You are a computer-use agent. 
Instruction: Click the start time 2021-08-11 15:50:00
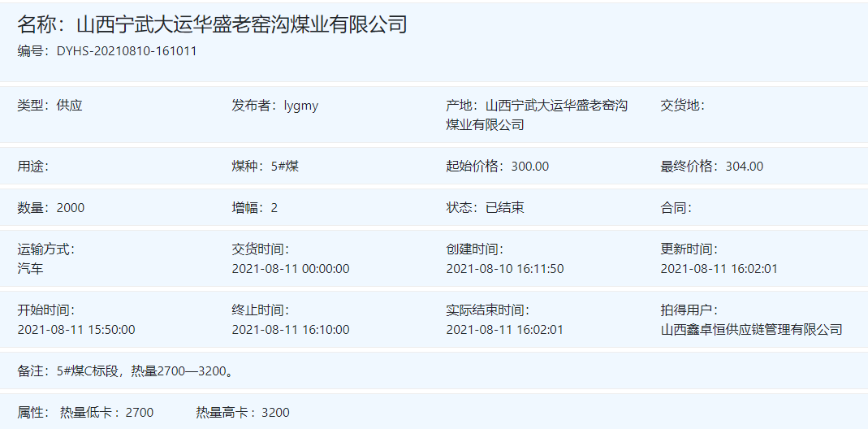pyautogui.click(x=76, y=330)
